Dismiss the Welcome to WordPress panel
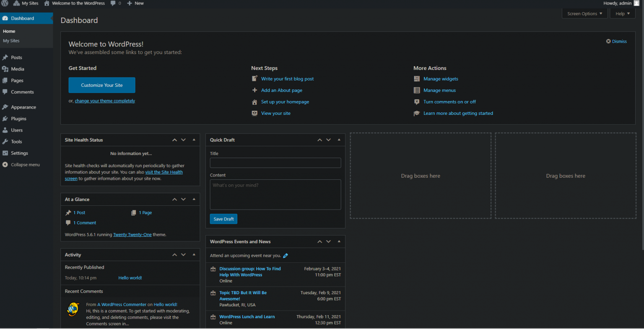This screenshot has width=644, height=329. pyautogui.click(x=616, y=41)
